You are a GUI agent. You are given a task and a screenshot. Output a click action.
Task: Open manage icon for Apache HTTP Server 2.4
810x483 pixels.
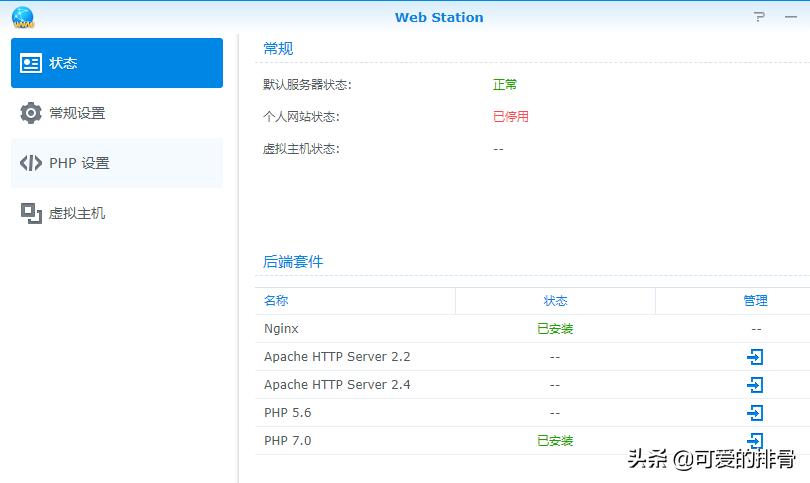tap(755, 384)
